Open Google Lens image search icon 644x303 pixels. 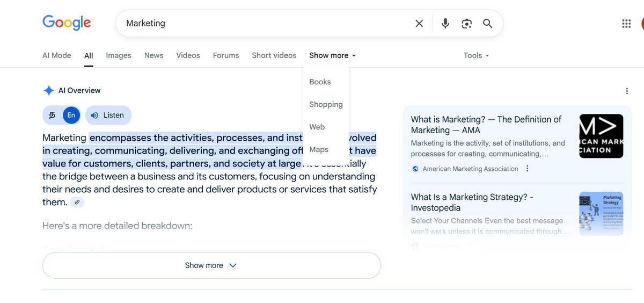click(x=466, y=24)
